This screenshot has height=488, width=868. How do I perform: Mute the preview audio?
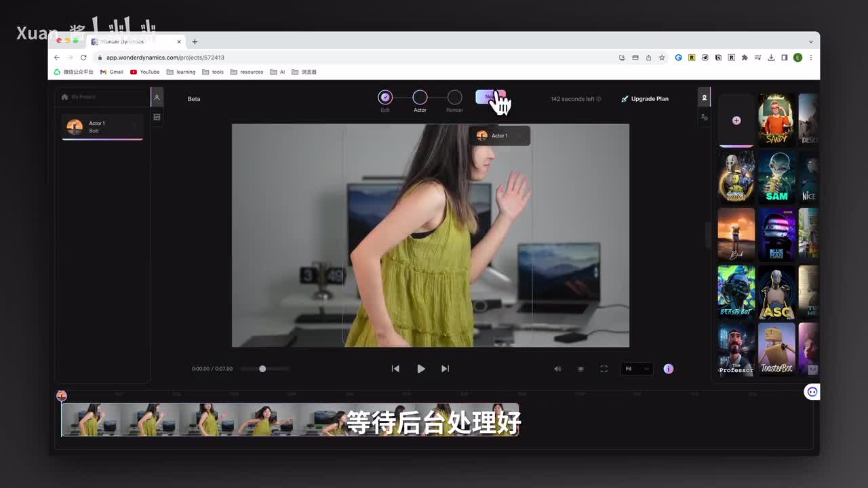557,369
